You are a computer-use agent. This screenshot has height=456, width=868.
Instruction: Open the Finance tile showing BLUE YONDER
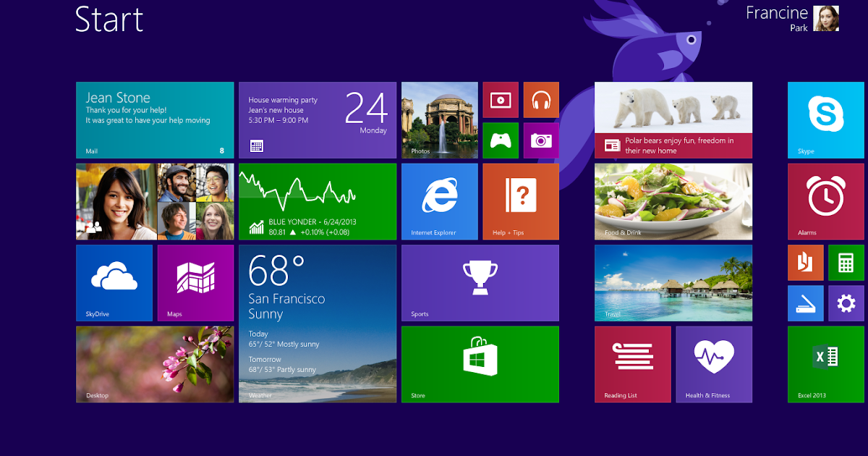[x=318, y=201]
